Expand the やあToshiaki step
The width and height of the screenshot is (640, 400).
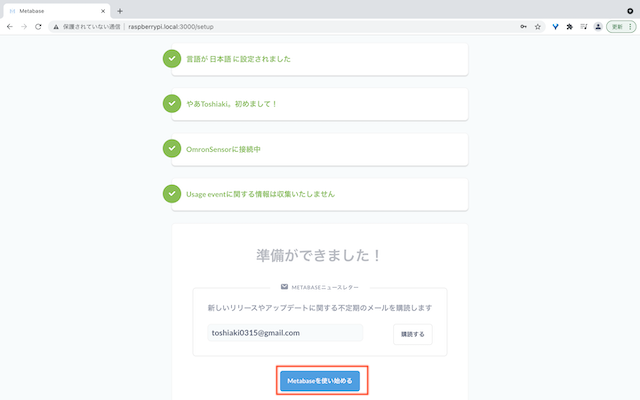pos(320,104)
